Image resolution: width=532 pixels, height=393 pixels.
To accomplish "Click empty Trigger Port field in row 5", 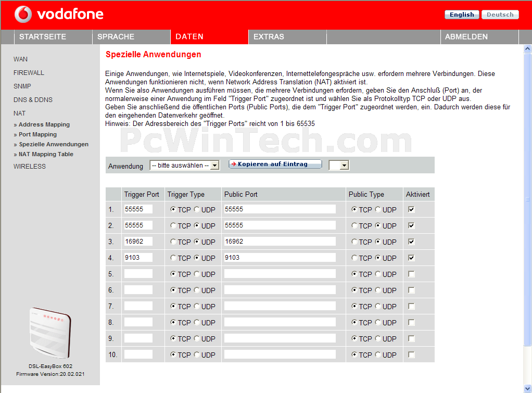I will 138,274.
